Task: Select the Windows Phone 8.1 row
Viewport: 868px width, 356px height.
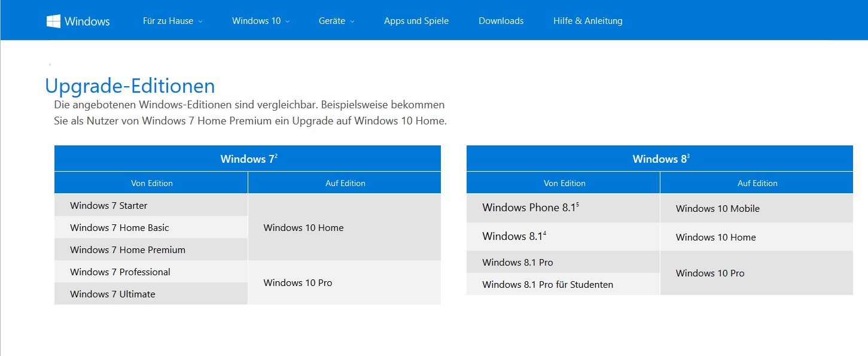Action: click(563, 208)
